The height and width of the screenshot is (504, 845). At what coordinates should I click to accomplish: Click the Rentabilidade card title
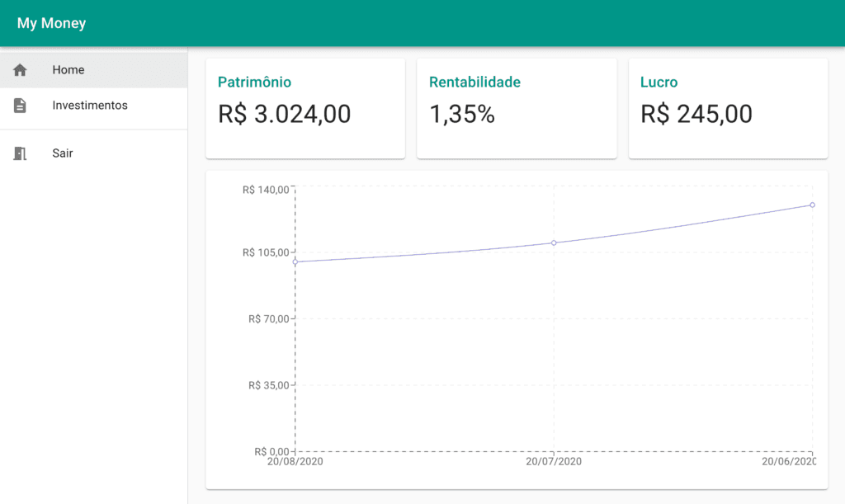[474, 82]
